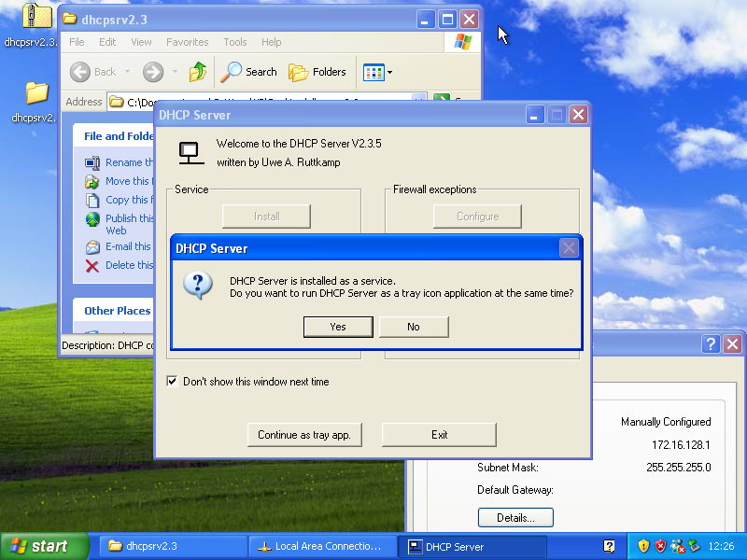Click the Start button

pyautogui.click(x=44, y=546)
